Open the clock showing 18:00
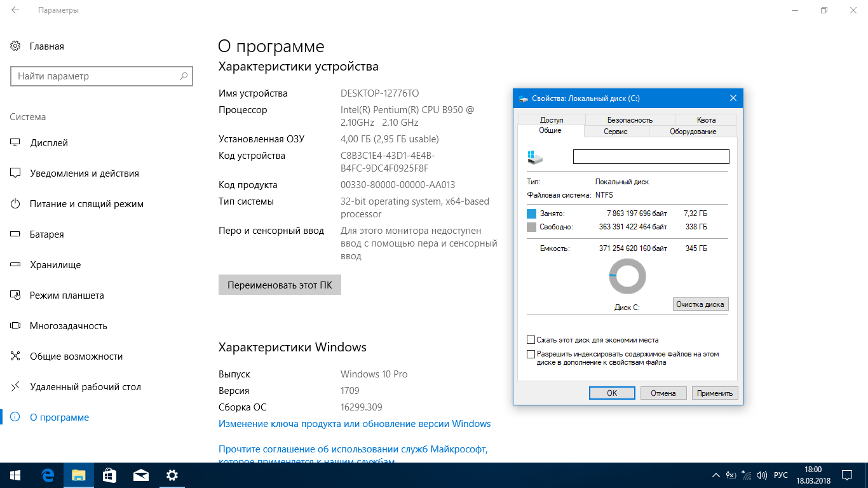 (813, 475)
